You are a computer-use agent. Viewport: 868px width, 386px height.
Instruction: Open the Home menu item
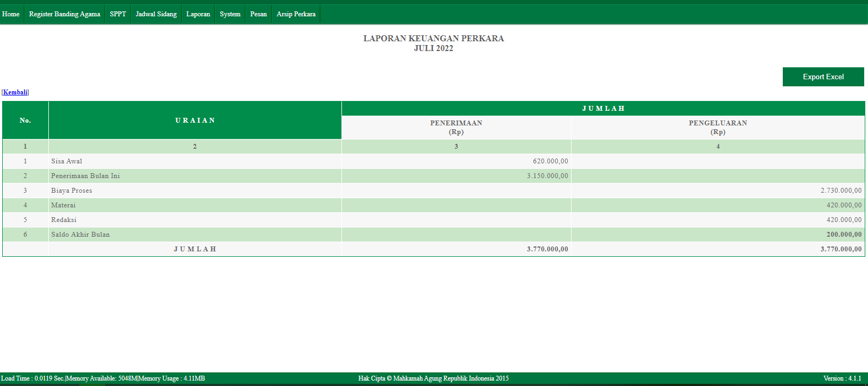pos(11,14)
